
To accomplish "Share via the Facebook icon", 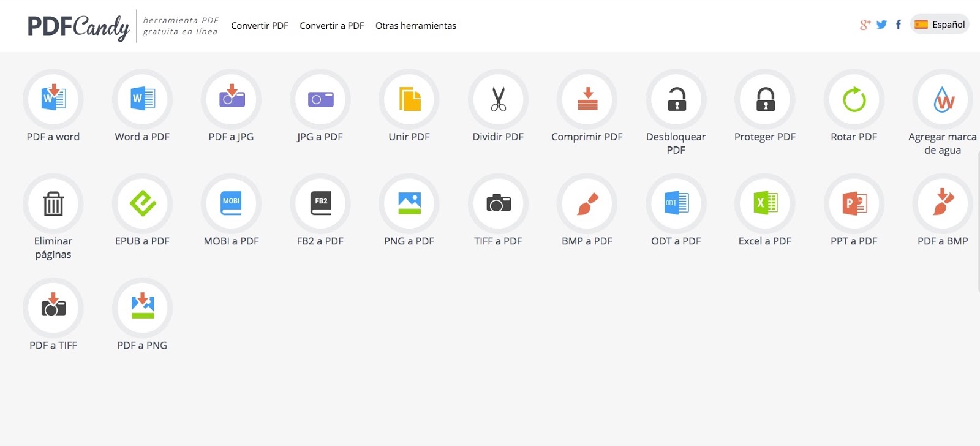I will coord(899,25).
